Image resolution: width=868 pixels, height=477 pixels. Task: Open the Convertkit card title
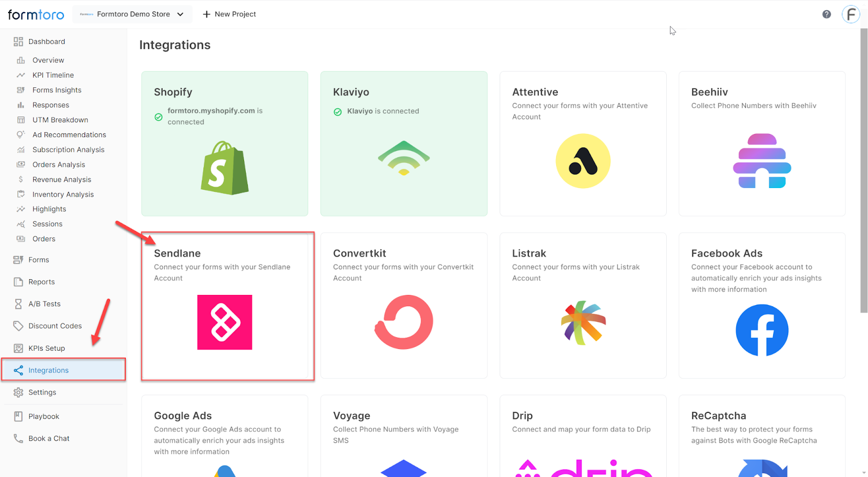click(x=360, y=253)
